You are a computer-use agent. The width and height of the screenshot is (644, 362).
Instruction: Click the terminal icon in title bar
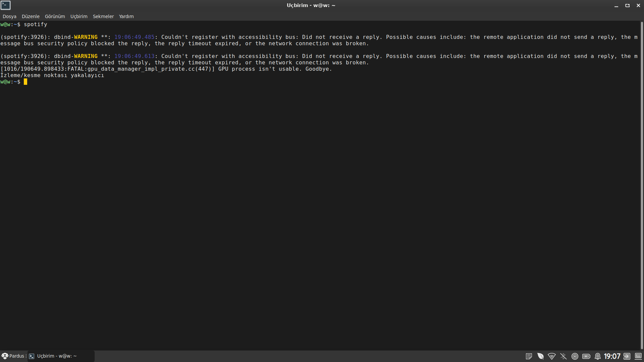click(x=5, y=5)
